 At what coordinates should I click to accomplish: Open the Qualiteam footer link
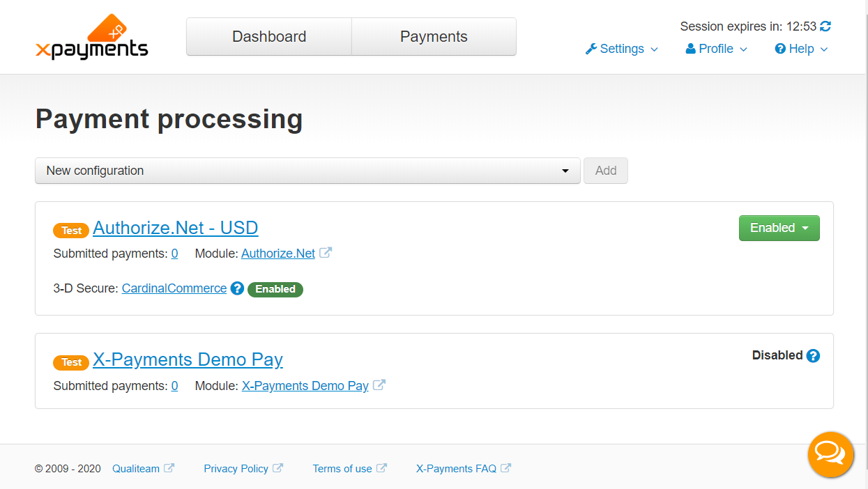pos(136,469)
